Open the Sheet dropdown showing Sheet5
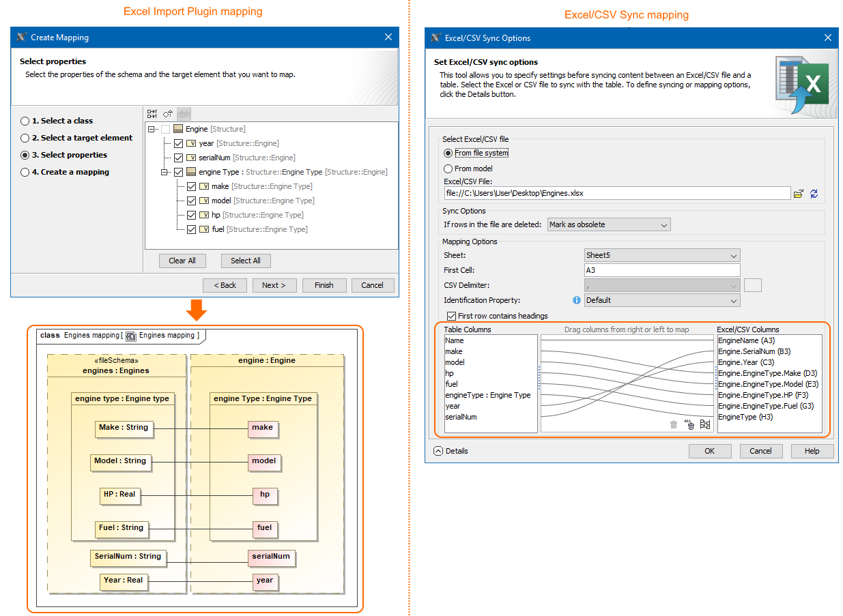This screenshot has height=616, width=843. (662, 256)
